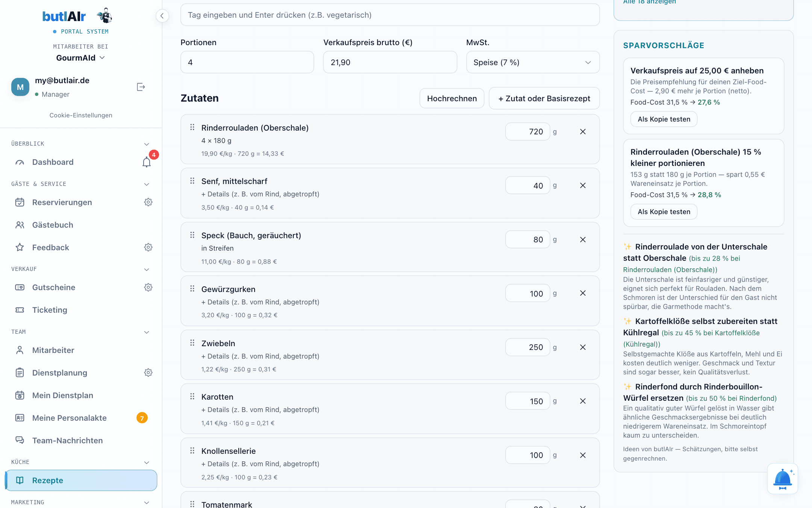Click + Zutat oder Basisrezept
Viewport: 812px width, 508px height.
click(544, 99)
